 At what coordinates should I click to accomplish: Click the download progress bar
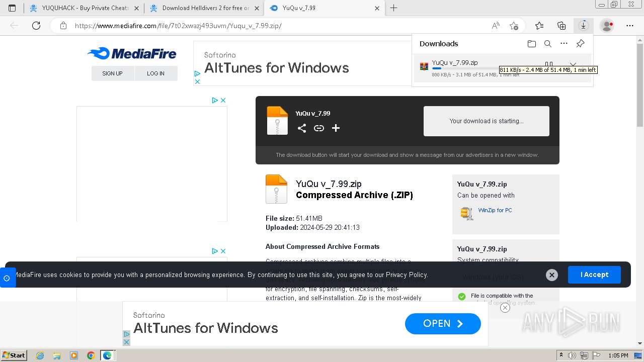tap(465, 68)
